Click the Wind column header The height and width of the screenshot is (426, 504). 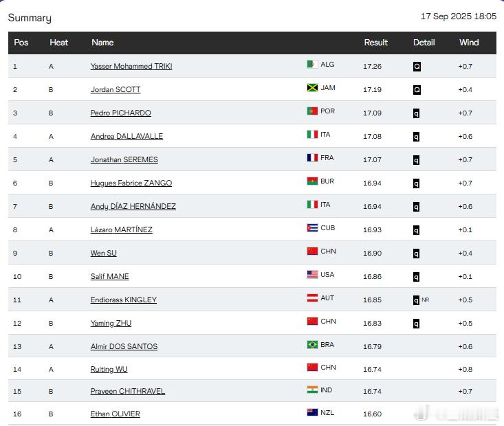click(469, 43)
